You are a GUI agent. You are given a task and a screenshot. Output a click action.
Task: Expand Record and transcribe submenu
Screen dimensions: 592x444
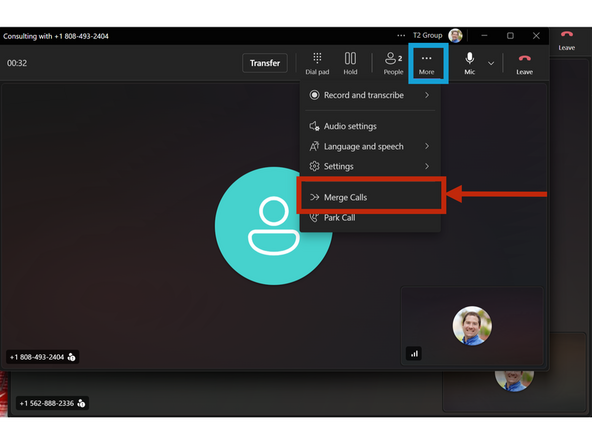click(x=370, y=95)
